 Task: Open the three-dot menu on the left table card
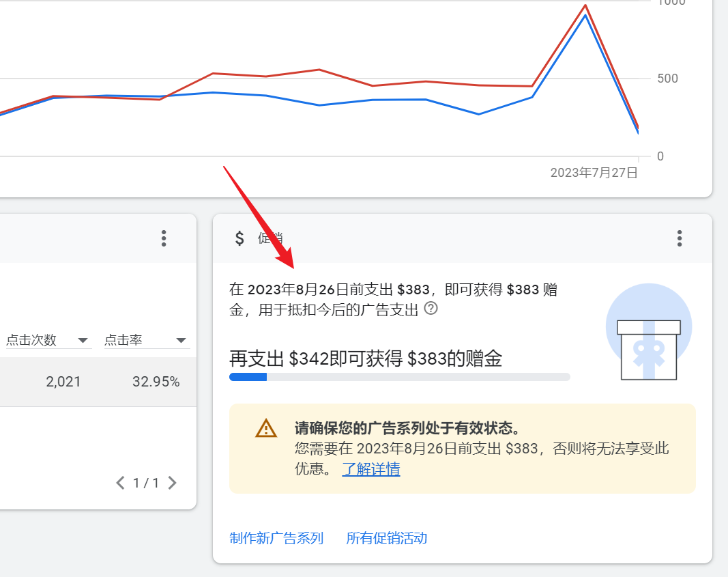tap(163, 238)
